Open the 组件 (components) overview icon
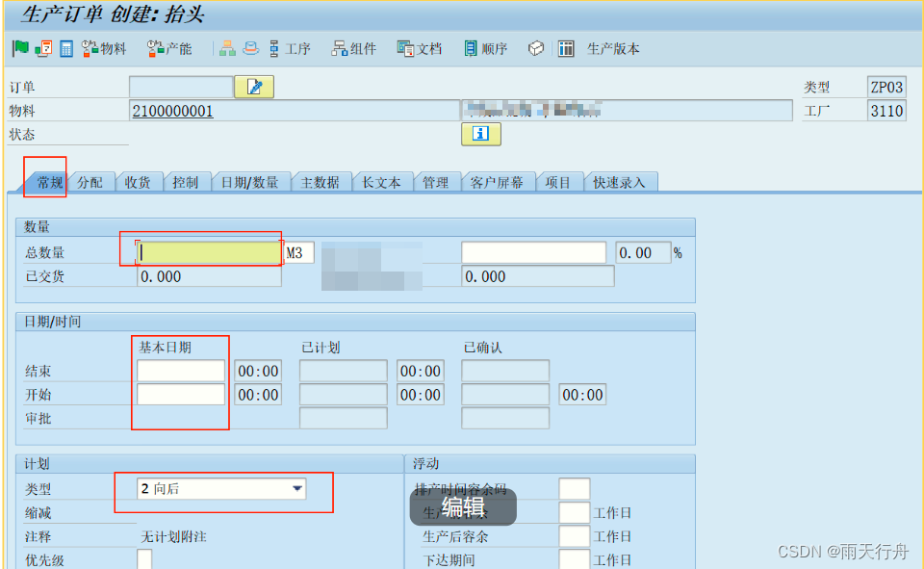Screen dimensions: 924x569 click(x=353, y=48)
